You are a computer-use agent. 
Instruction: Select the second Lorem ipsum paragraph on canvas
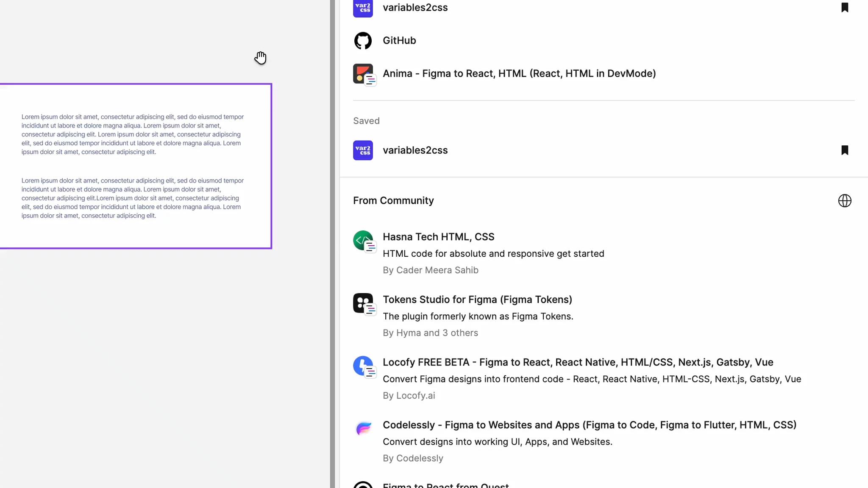(x=133, y=198)
